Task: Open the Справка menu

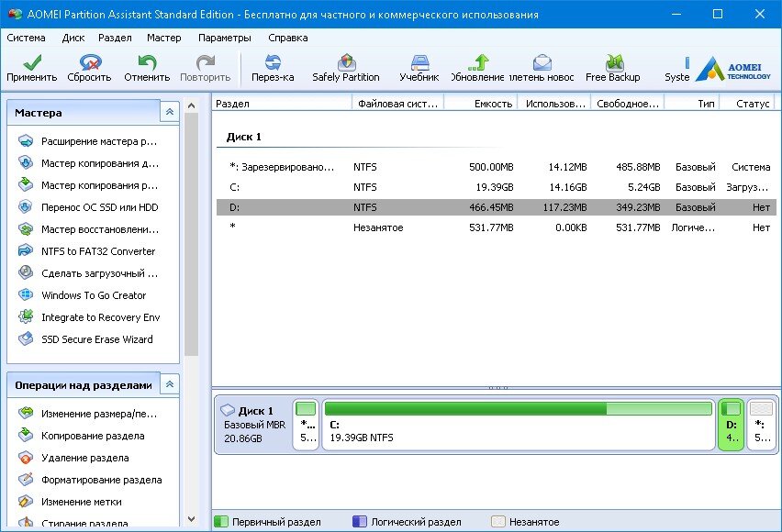Action: (288, 38)
